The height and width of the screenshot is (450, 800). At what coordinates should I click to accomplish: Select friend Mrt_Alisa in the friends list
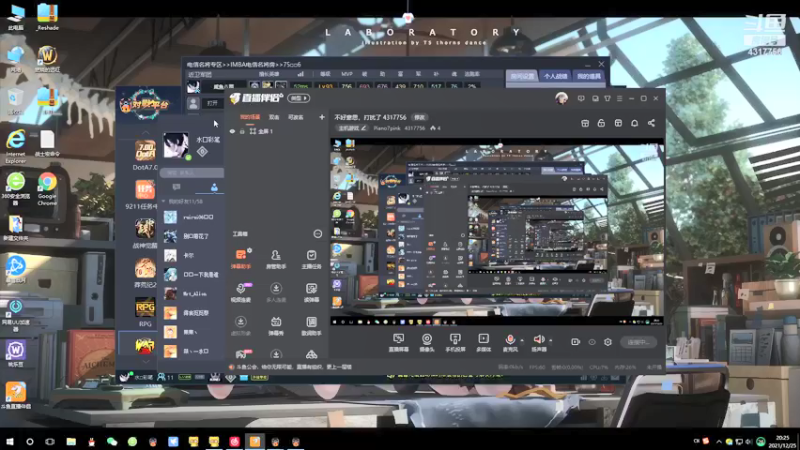tap(192, 294)
